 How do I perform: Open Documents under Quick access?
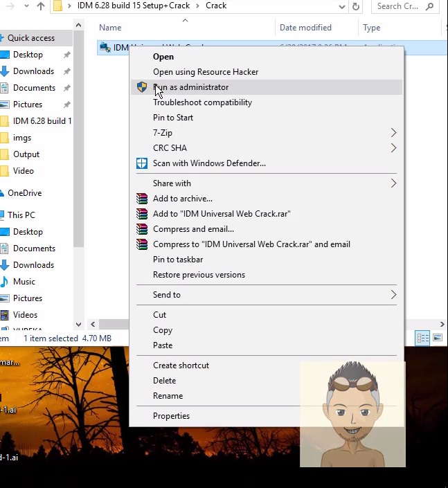(34, 88)
